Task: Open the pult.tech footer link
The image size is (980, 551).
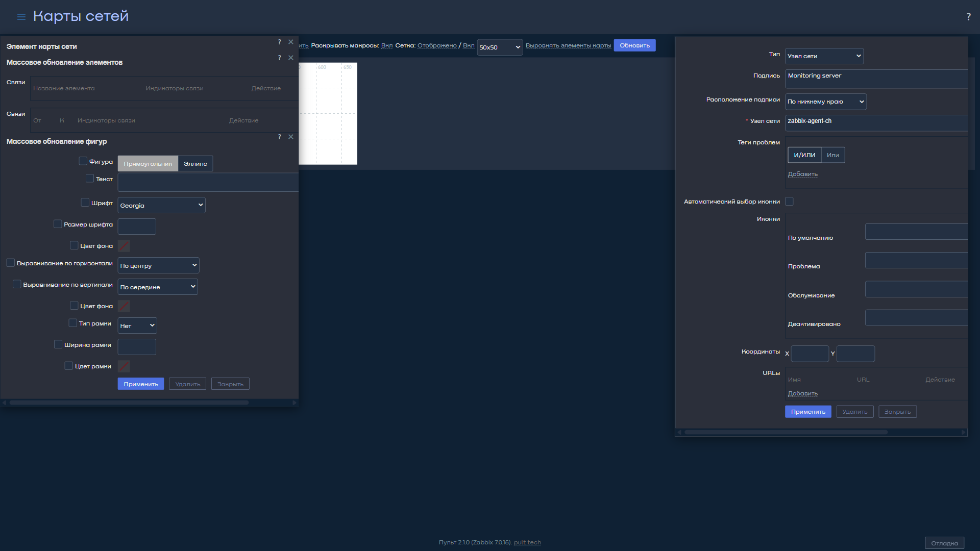Action: [527, 542]
